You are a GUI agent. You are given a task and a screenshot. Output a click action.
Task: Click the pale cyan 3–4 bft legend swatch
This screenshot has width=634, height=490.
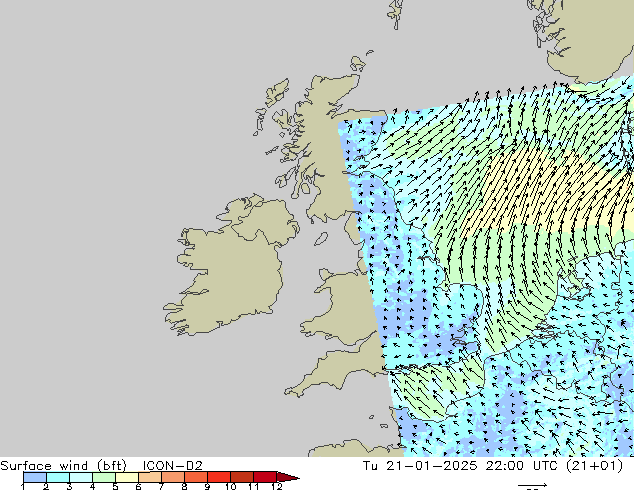[81, 477]
